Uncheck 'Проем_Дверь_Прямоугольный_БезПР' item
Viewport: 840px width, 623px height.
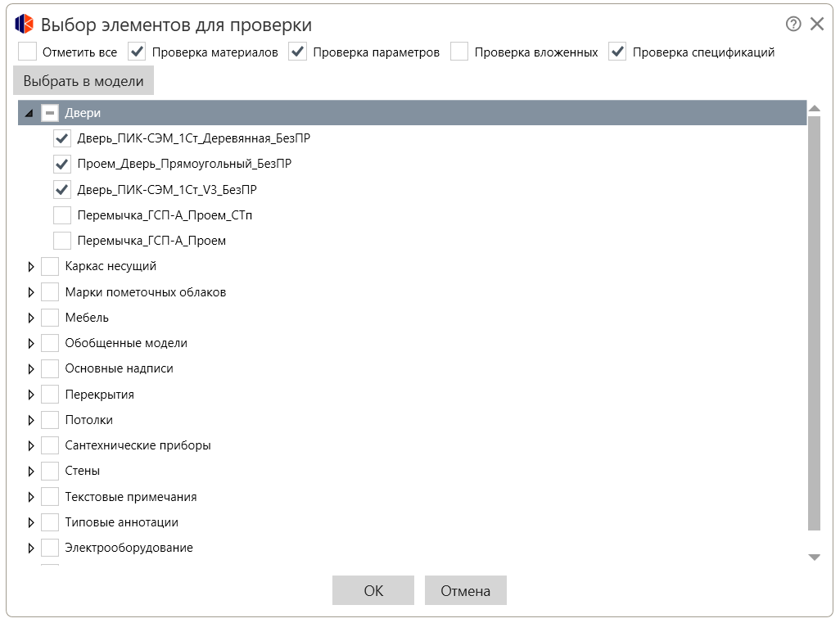(x=62, y=164)
